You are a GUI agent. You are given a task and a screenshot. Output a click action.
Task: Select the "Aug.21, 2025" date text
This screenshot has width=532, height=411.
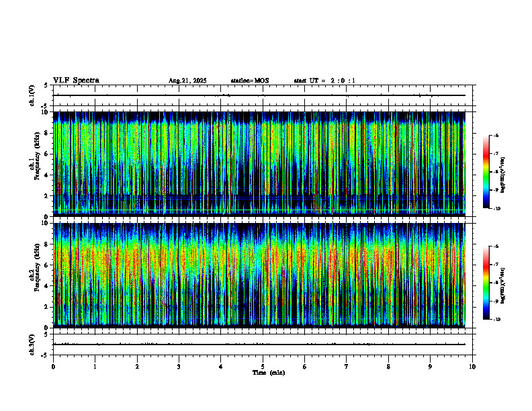tap(187, 81)
